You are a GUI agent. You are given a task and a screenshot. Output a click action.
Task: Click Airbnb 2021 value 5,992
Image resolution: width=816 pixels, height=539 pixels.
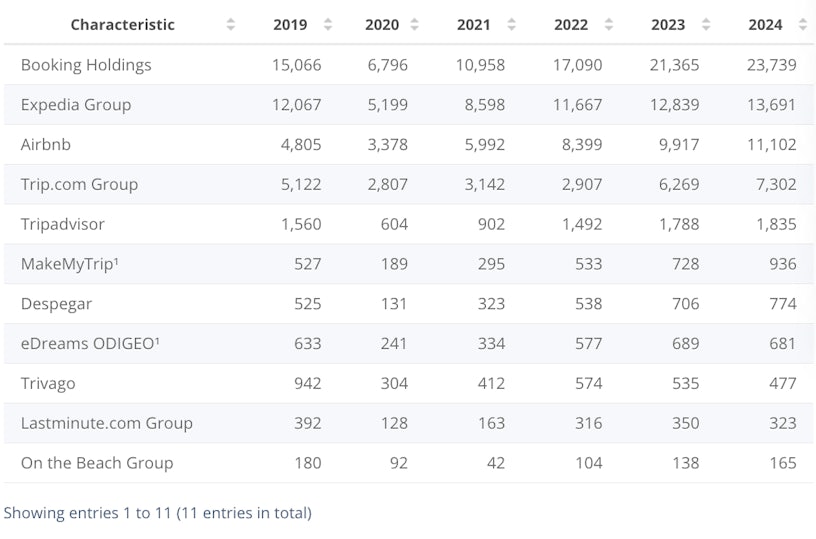[484, 145]
